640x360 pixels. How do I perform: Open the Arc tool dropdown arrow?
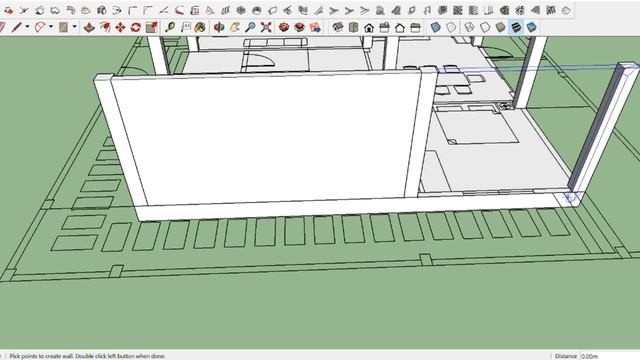click(51, 27)
